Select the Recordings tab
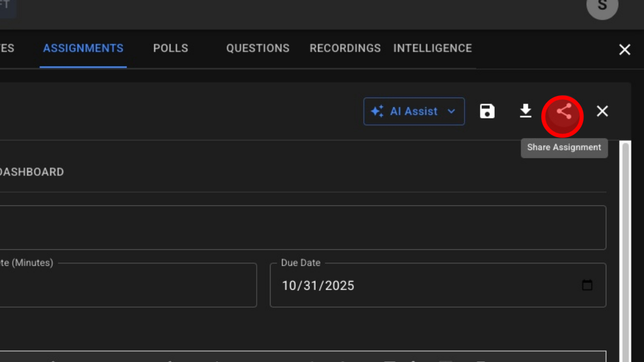Screen dimensions: 644x362 pyautogui.click(x=345, y=48)
